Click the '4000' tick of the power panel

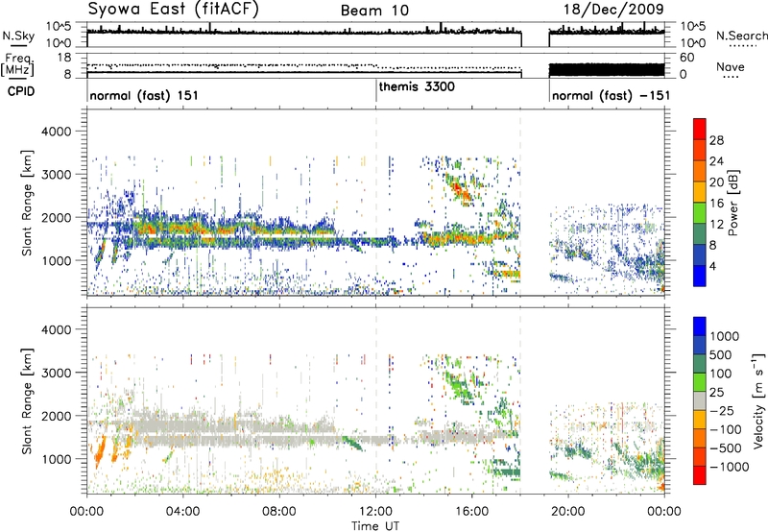click(x=56, y=132)
